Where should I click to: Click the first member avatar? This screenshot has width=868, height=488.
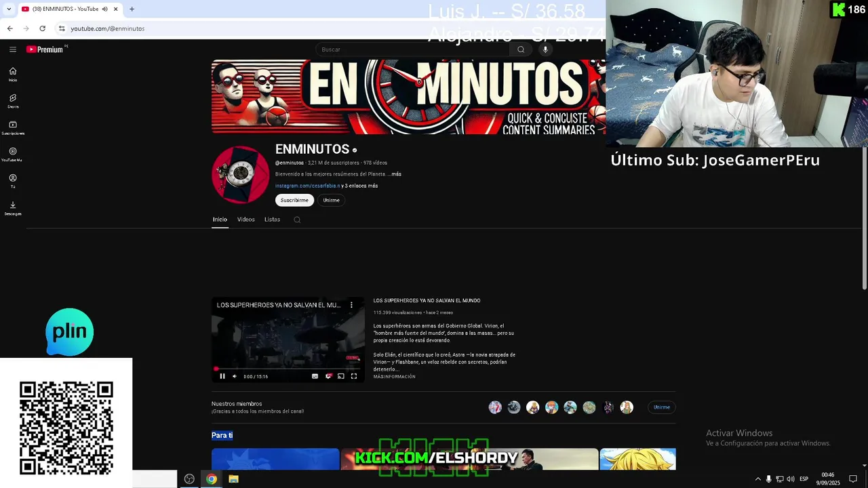pyautogui.click(x=496, y=407)
